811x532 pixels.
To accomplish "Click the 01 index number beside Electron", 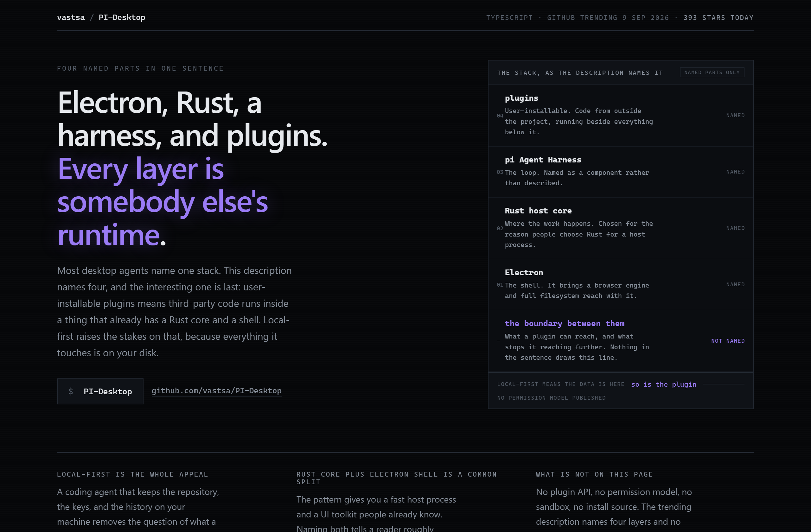I will pos(500,285).
